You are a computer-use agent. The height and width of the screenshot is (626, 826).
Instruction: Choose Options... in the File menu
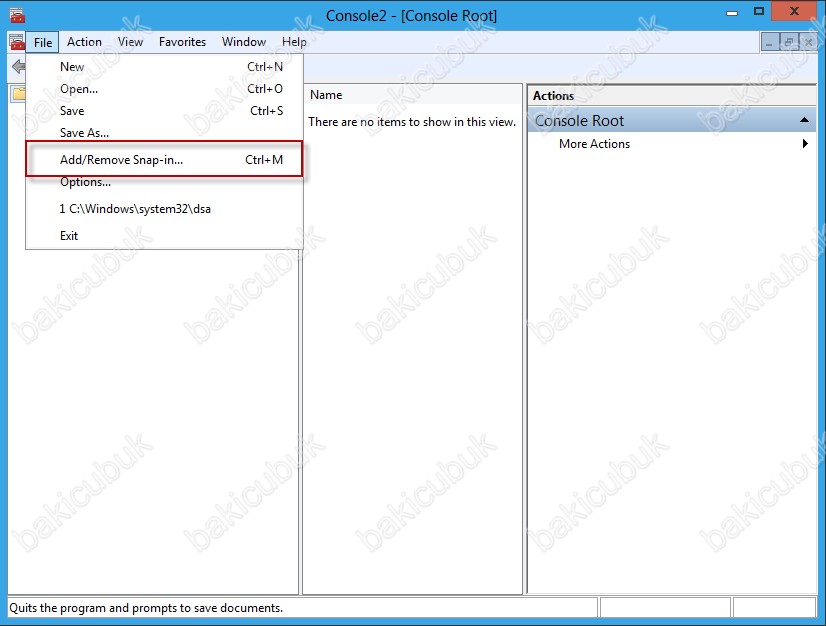pos(164,182)
